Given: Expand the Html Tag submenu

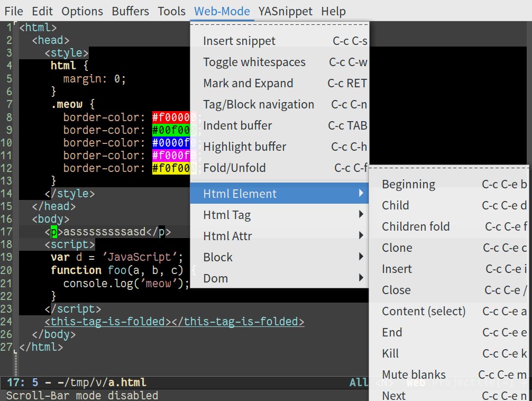Looking at the screenshot, I should (280, 215).
